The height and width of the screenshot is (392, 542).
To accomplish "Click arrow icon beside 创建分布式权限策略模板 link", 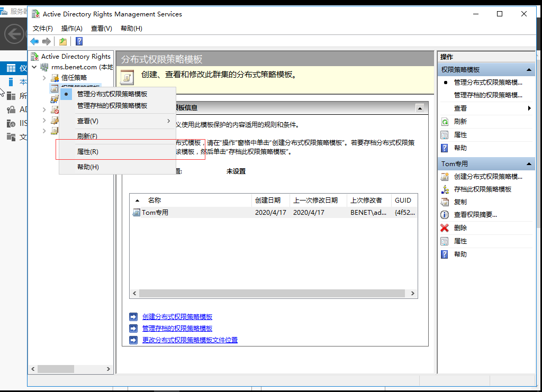I will click(133, 317).
